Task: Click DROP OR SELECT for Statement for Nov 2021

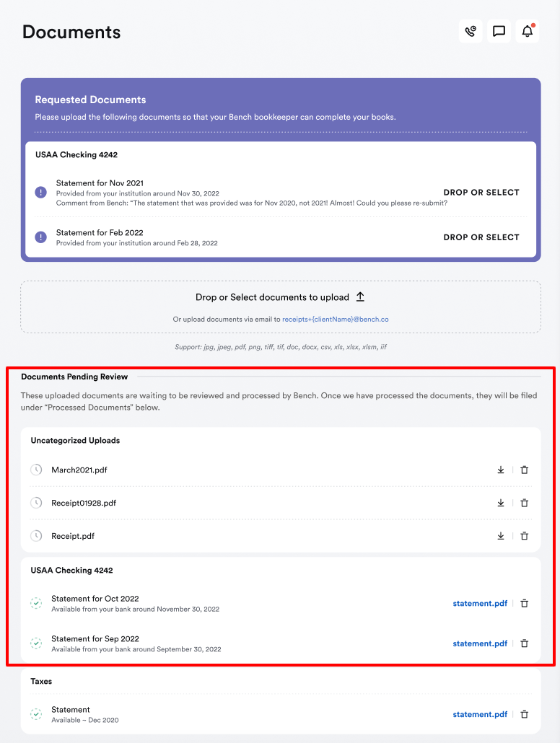Action: pyautogui.click(x=481, y=192)
